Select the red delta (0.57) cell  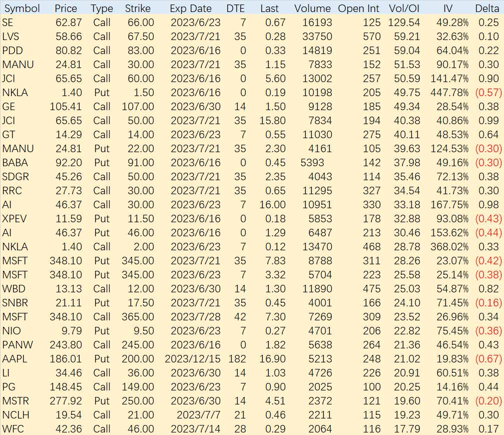click(488, 93)
